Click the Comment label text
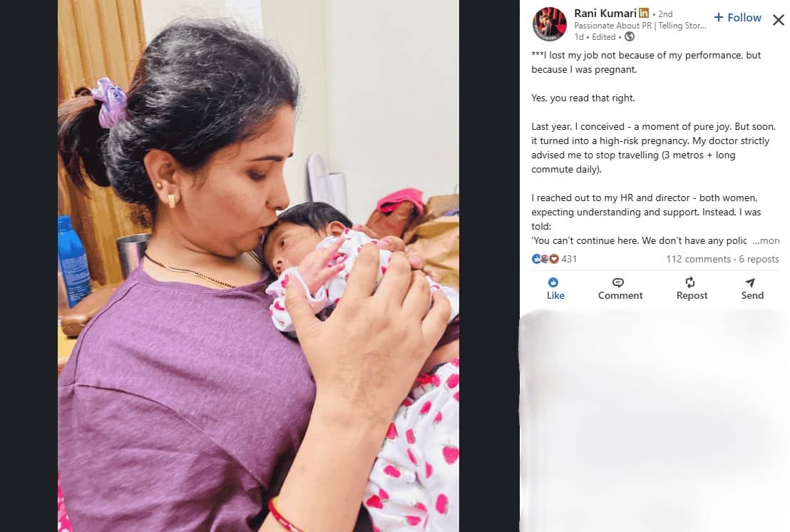The height and width of the screenshot is (532, 790). tap(620, 296)
